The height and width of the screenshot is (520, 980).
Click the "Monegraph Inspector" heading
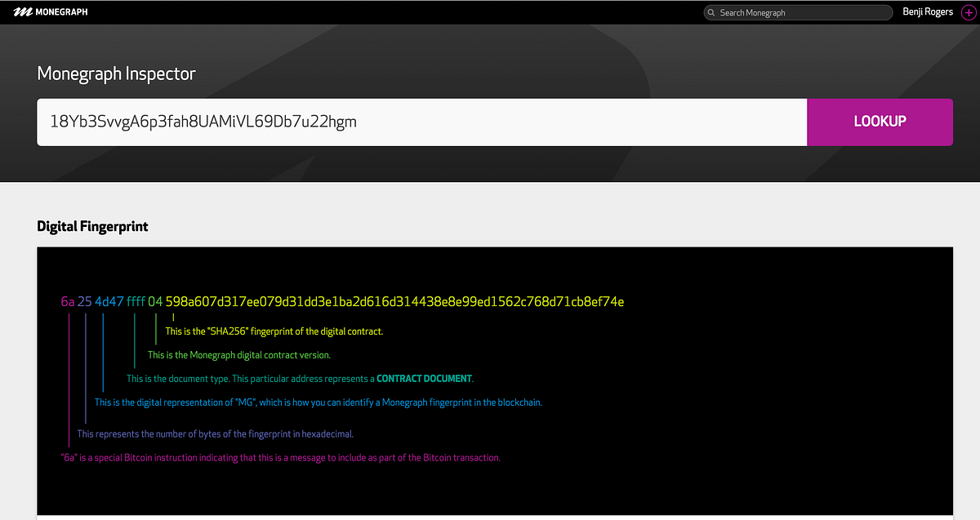pyautogui.click(x=117, y=73)
